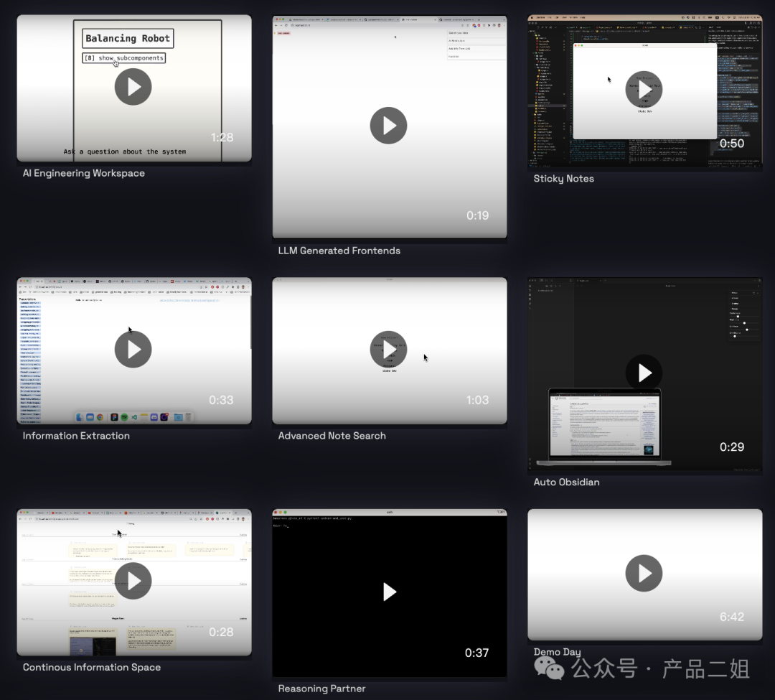Click the "show subcomponents" button in thumbnail
Image resolution: width=775 pixels, height=700 pixels.
[x=123, y=58]
